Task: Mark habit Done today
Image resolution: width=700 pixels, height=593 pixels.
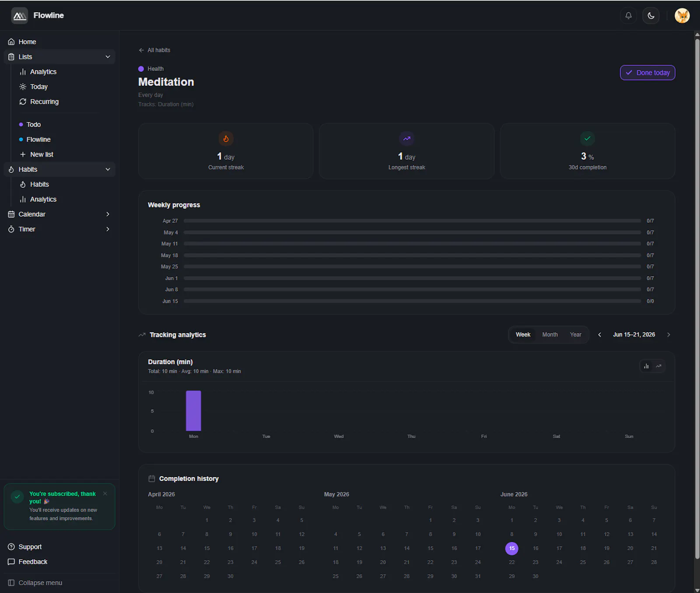Action: coord(647,73)
